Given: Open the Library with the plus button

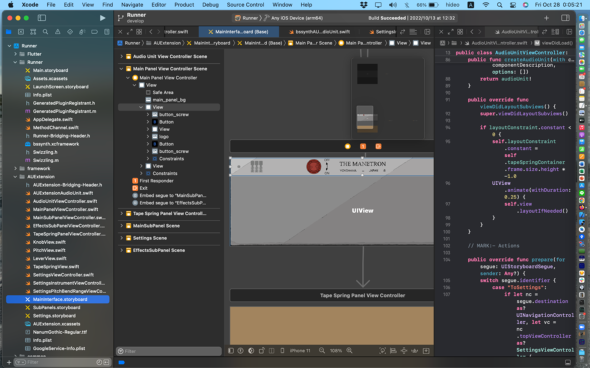Looking at the screenshot, I should click(x=546, y=18).
